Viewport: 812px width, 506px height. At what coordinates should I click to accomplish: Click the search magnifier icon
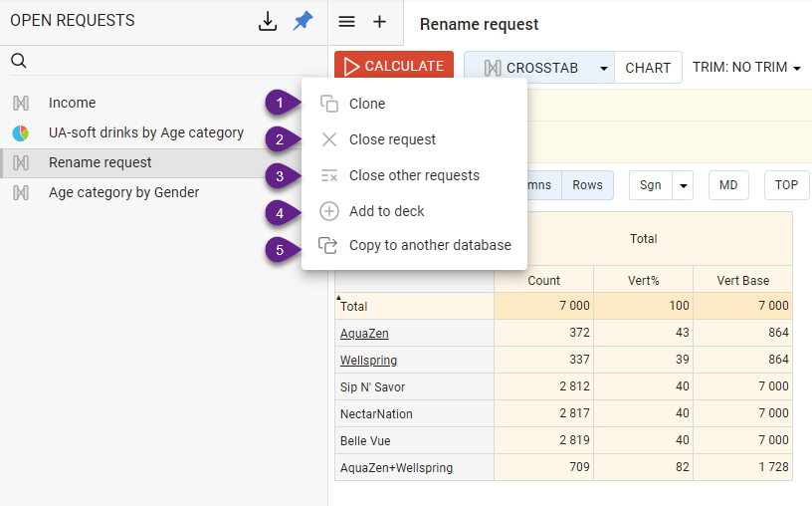pyautogui.click(x=19, y=62)
